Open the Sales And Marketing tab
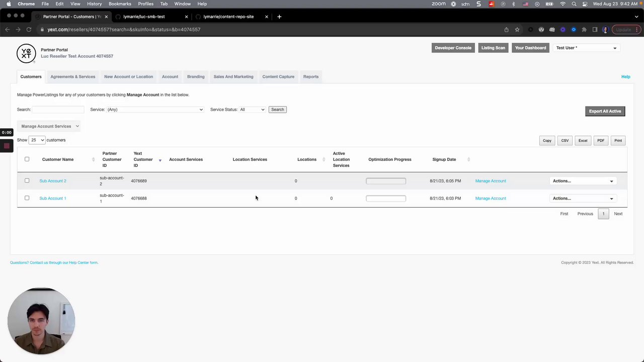This screenshot has height=362, width=644. [x=233, y=77]
